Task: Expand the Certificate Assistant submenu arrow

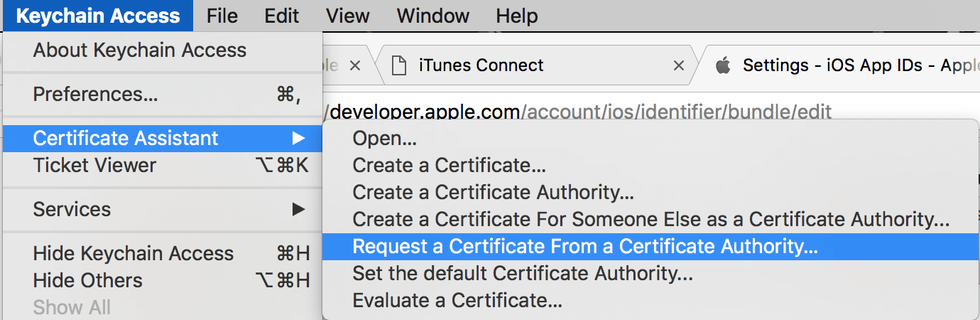Action: coord(298,138)
